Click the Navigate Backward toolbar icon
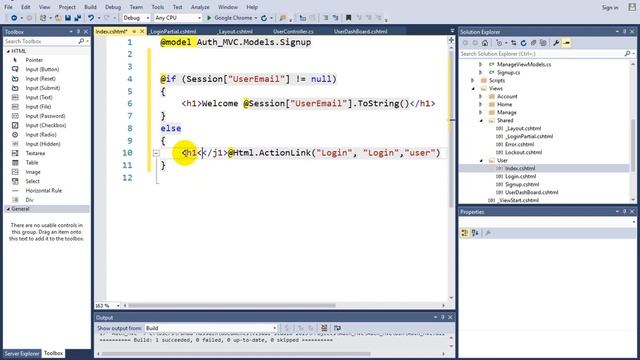 point(14,18)
